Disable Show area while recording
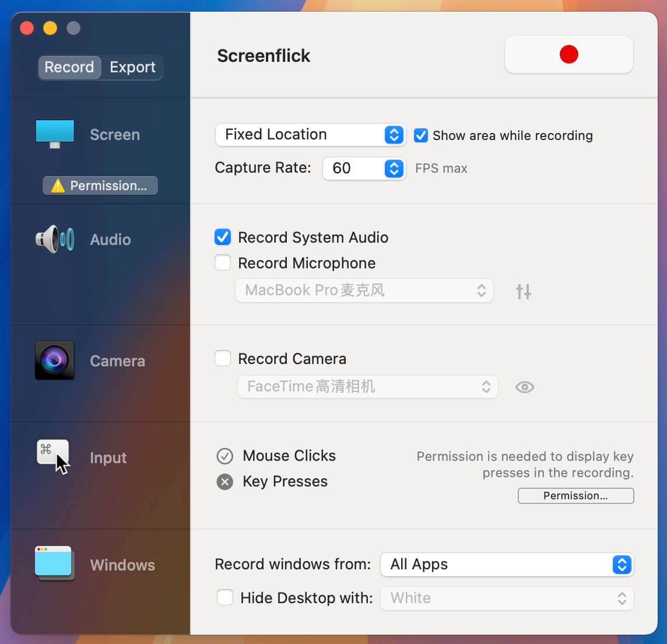Viewport: 667px width, 644px height. point(421,135)
